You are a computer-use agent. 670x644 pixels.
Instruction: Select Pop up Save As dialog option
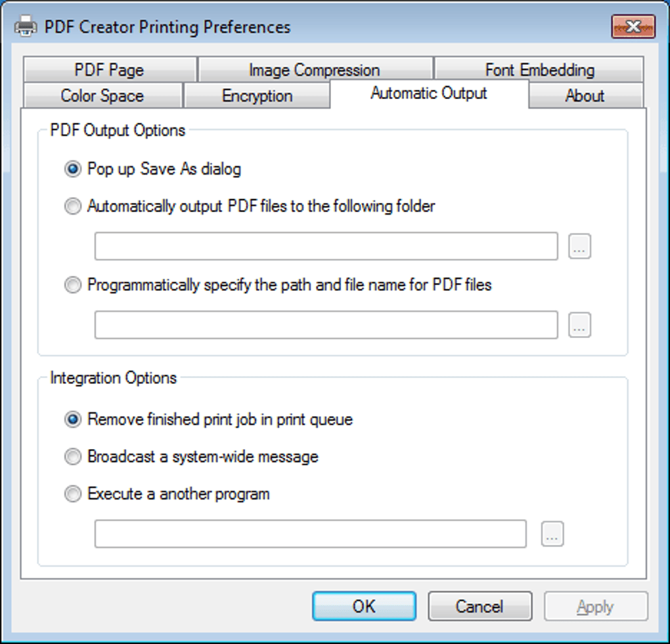pyautogui.click(x=73, y=169)
